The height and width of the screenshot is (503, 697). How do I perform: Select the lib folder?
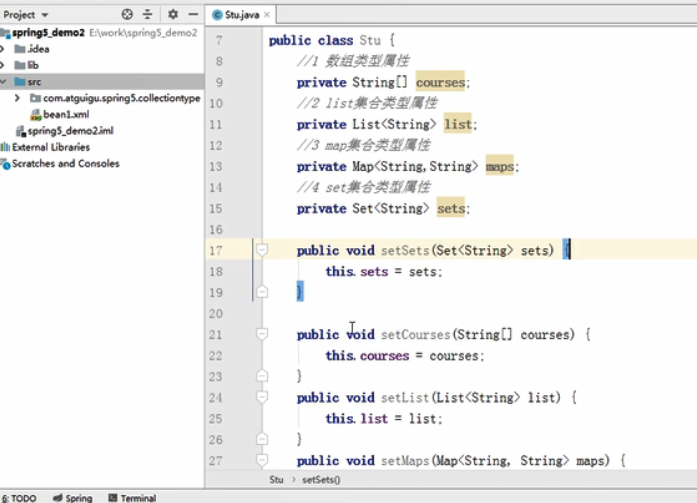click(x=33, y=65)
